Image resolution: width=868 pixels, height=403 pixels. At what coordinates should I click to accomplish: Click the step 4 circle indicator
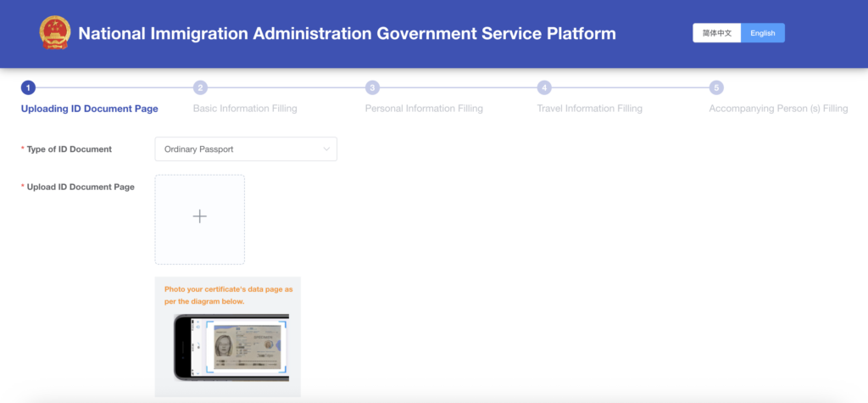point(544,87)
